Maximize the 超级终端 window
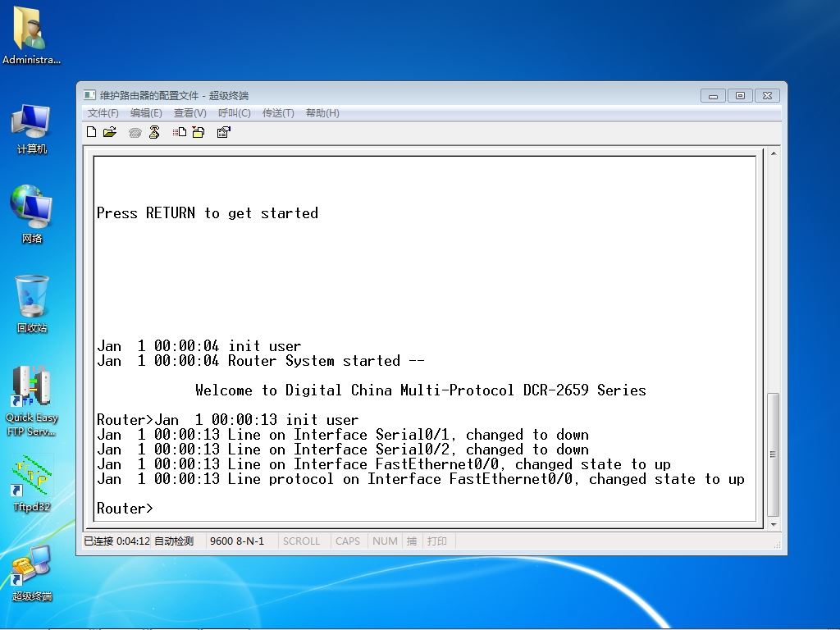This screenshot has width=840, height=630. click(740, 96)
